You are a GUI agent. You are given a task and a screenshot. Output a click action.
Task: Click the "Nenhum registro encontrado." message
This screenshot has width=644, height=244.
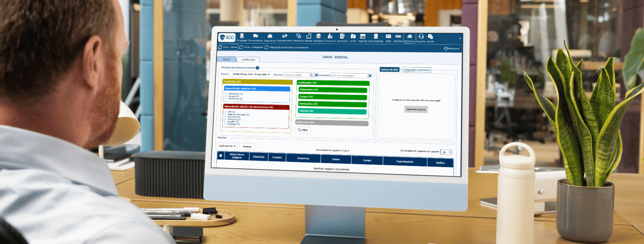point(332,169)
